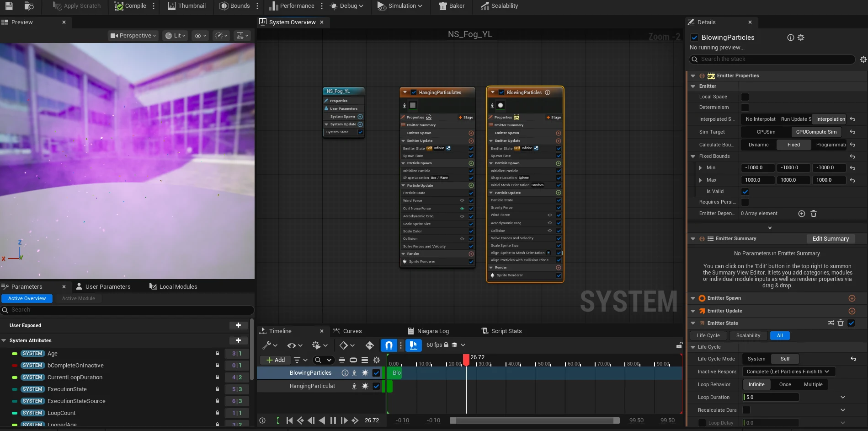The image size is (868, 431).
Task: Open the Script Stats tab
Action: coord(501,331)
